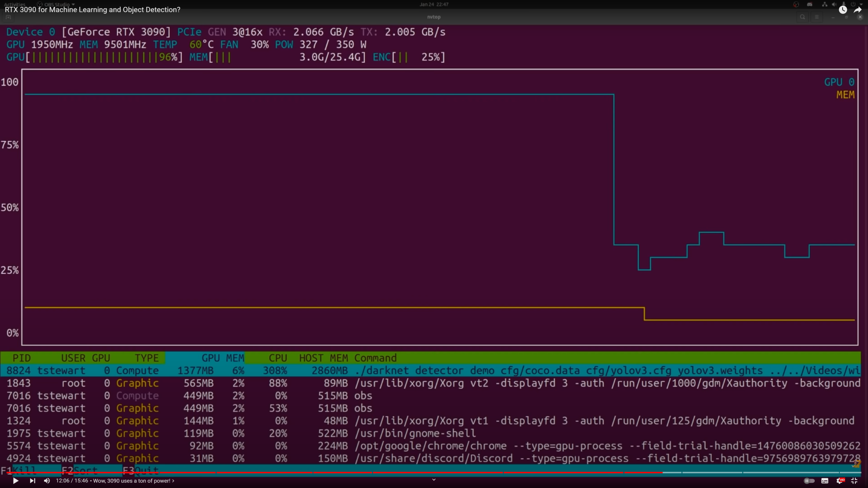Click the ENC 25% encoder bar
Screen dimensions: 868x488
(409, 57)
